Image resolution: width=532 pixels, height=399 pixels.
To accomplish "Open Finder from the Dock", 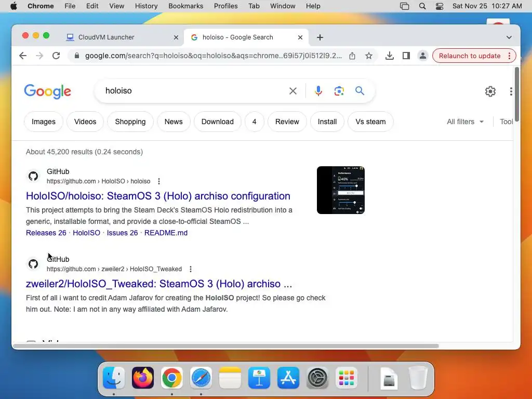I will [x=114, y=378].
